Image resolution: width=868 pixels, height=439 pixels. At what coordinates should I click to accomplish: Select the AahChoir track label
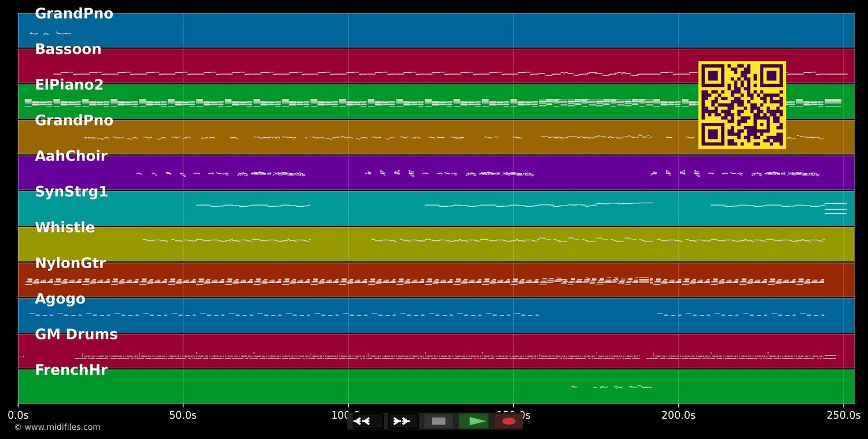(71, 156)
